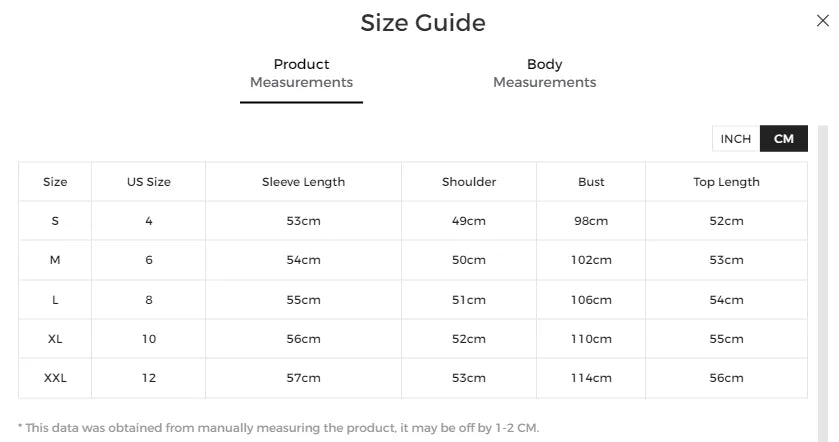Click the Sleeve Length column header
Screen dimensions: 839x442
(303, 182)
